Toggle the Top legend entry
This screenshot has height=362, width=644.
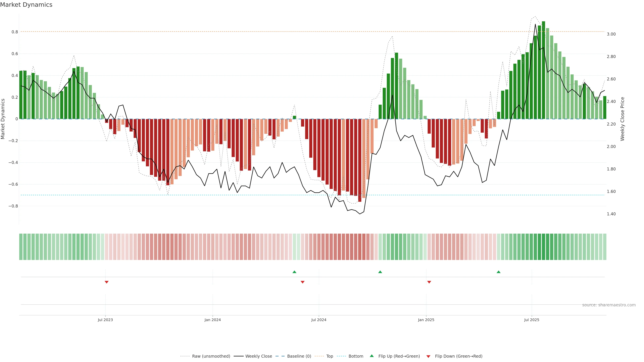[x=330, y=356]
